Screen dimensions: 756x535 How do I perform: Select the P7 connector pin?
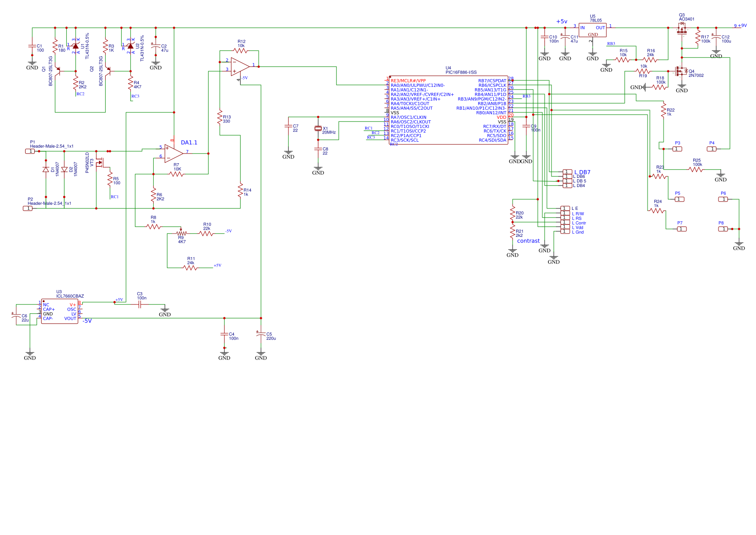coord(682,229)
